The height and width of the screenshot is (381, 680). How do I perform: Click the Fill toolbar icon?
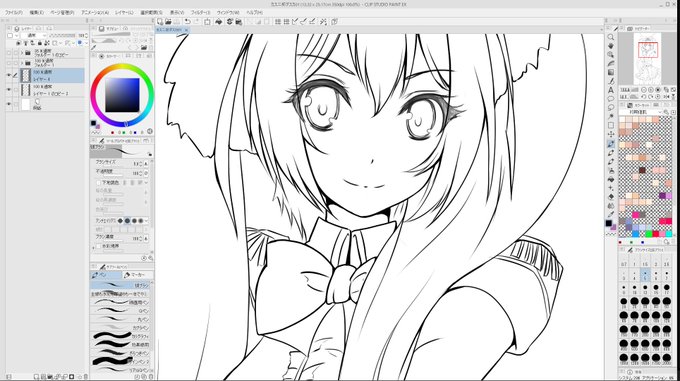pos(219,22)
